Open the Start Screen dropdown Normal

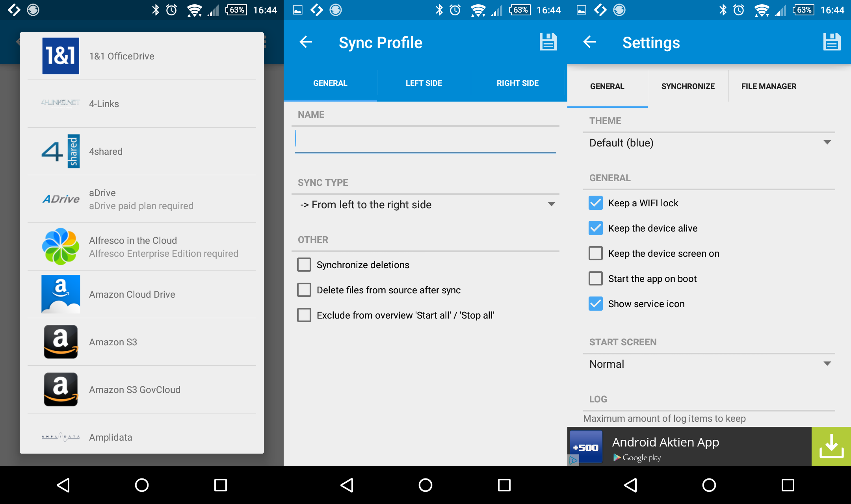tap(709, 364)
